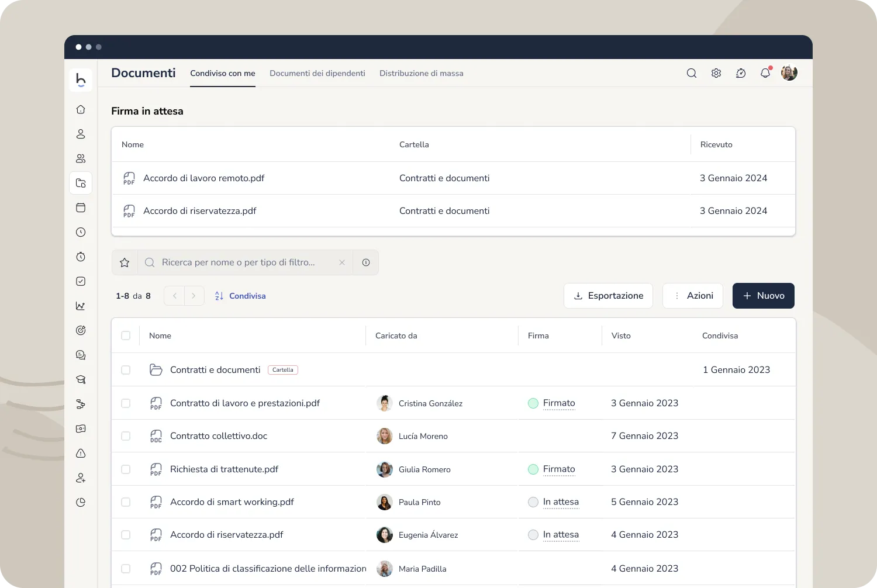Open Accordo di lavoro remoto.pdf pending signature
The height and width of the screenshot is (588, 877).
(203, 178)
